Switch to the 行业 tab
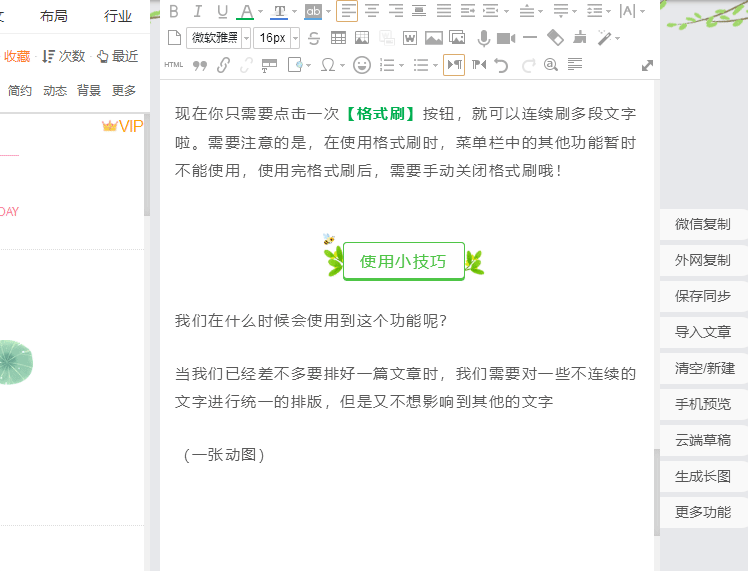 (118, 16)
